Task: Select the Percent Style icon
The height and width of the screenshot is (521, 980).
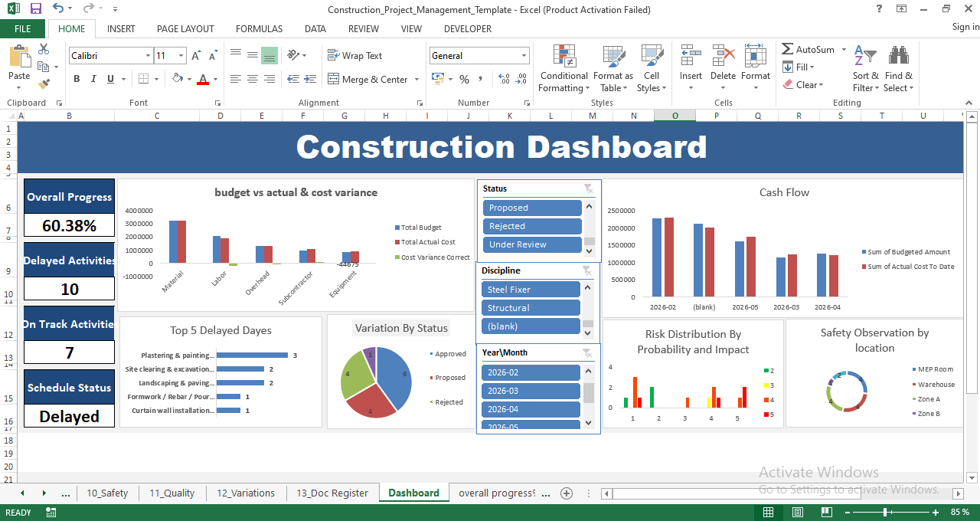Action: coord(464,79)
